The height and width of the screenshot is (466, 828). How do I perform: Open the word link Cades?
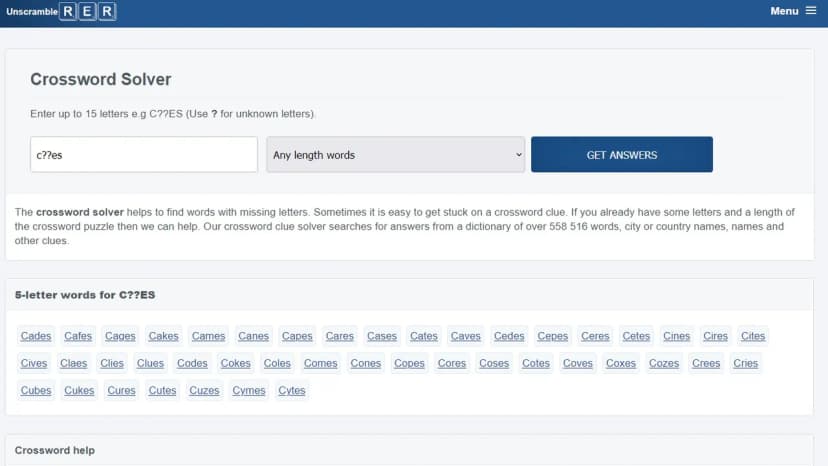coord(36,336)
